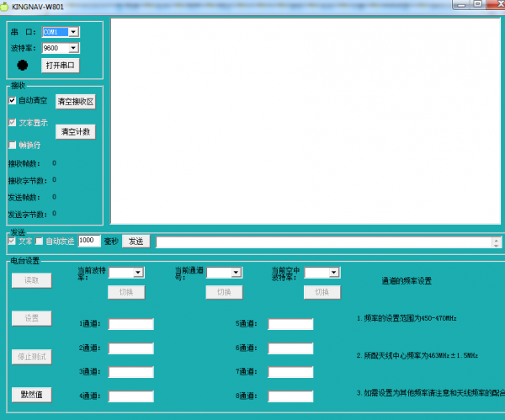Open the 当前波特率 dropdown

[x=138, y=273]
